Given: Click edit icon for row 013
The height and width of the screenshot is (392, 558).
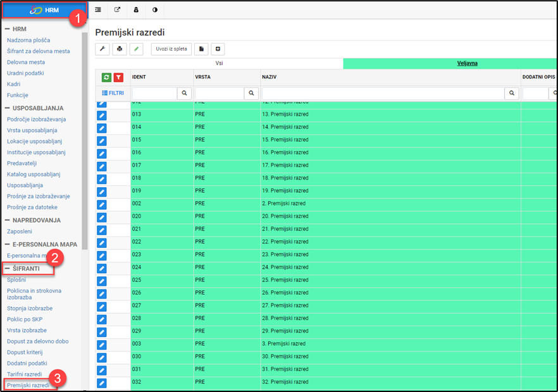Looking at the screenshot, I should coord(102,115).
